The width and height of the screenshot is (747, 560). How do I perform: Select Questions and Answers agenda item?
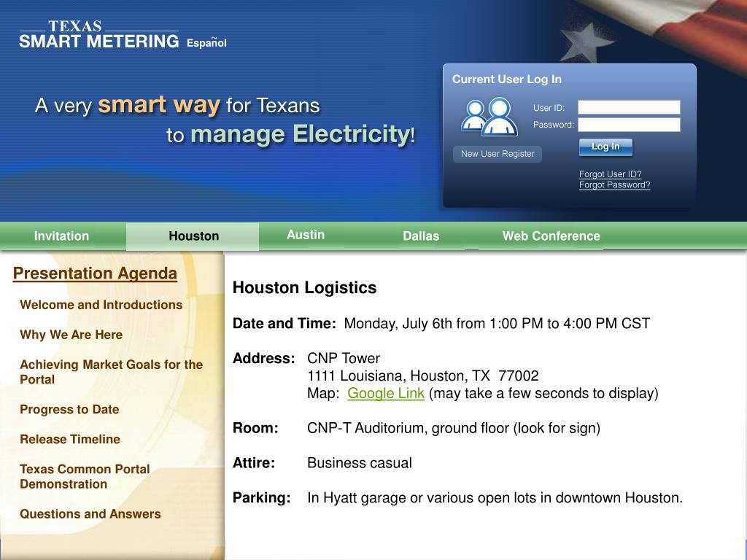pos(90,514)
